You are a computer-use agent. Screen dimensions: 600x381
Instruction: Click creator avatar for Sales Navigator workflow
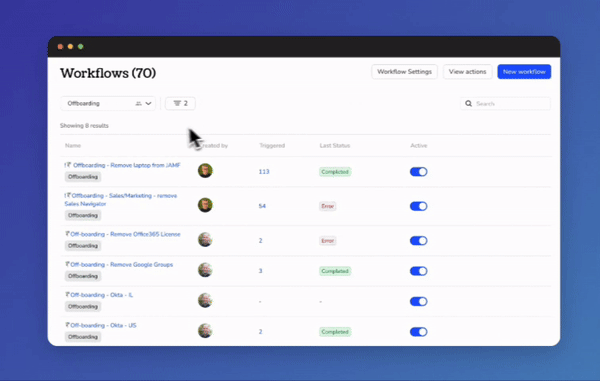coord(205,205)
